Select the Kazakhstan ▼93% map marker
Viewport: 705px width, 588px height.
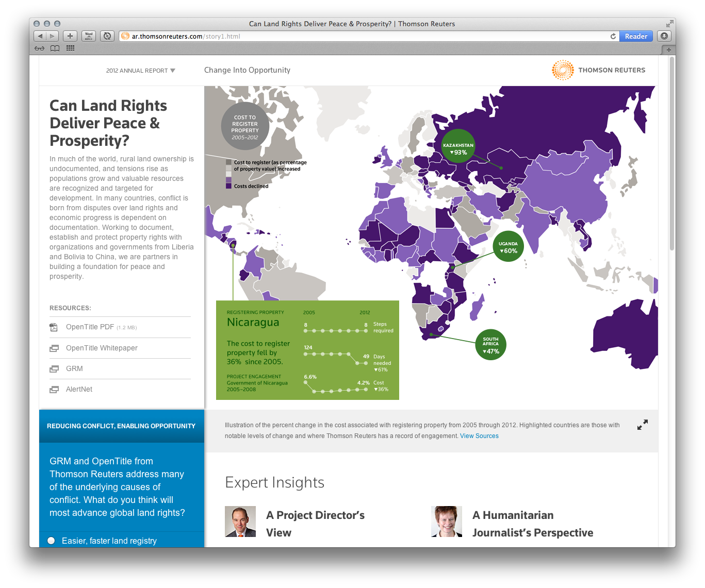458,146
